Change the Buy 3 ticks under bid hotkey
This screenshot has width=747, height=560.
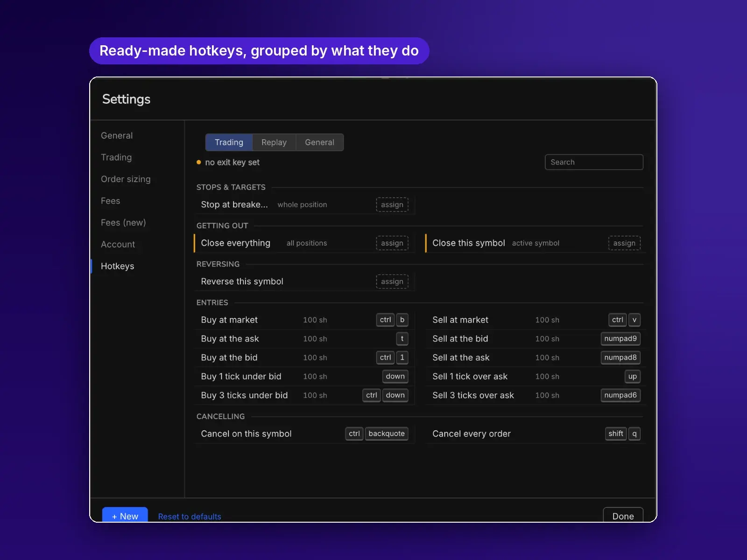(x=386, y=395)
